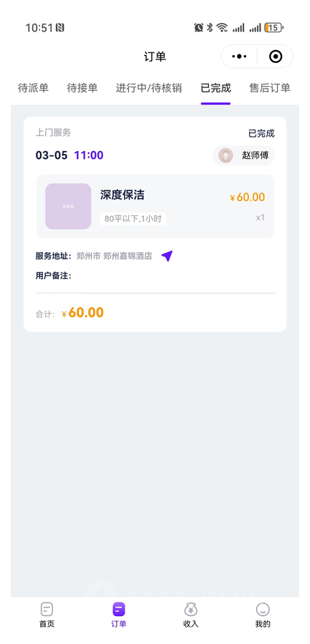Screen dimensions: 310x644
Task: Tap the navigation arrow beside service address
Action: click(167, 256)
